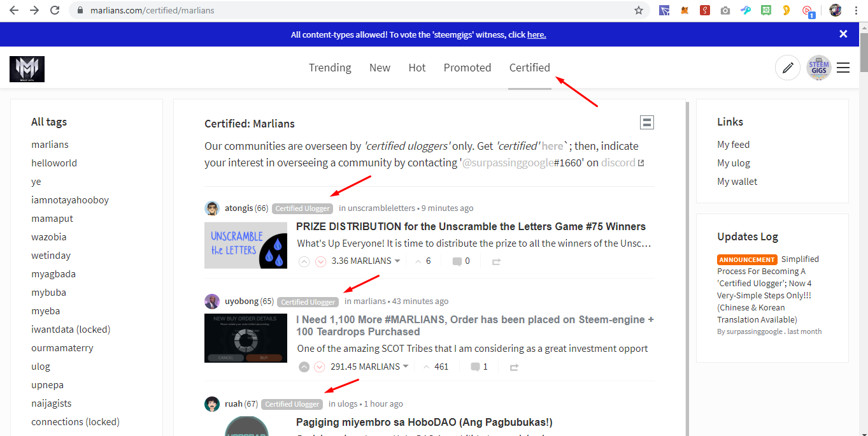Image resolution: width=868 pixels, height=436 pixels.
Task: Go forward with the browser forward arrow
Action: (x=34, y=10)
